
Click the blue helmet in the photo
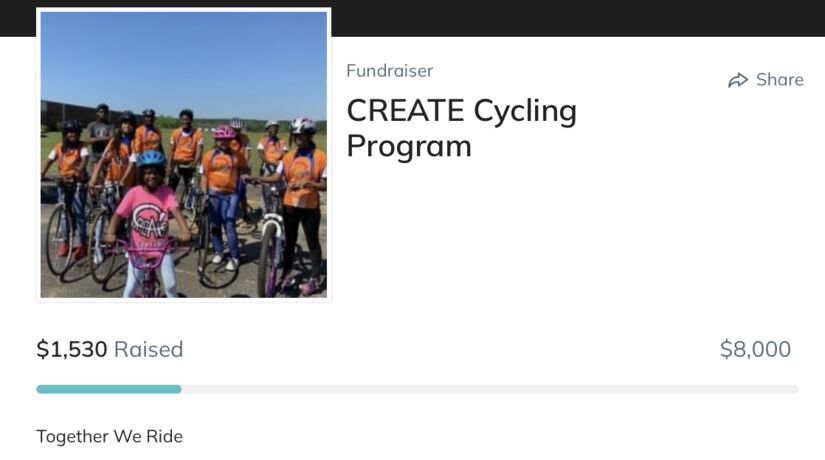coord(151,158)
